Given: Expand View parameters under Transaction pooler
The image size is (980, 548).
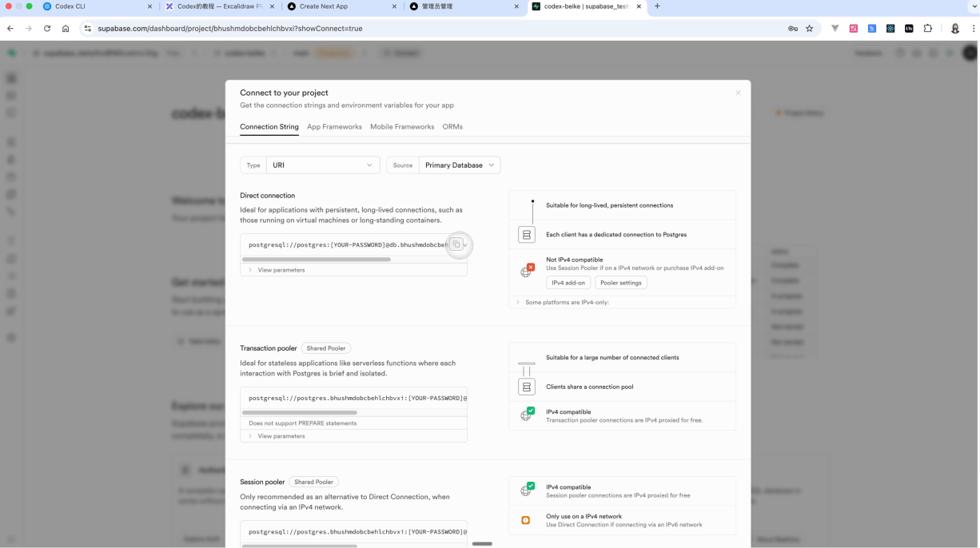Looking at the screenshot, I should click(x=281, y=436).
